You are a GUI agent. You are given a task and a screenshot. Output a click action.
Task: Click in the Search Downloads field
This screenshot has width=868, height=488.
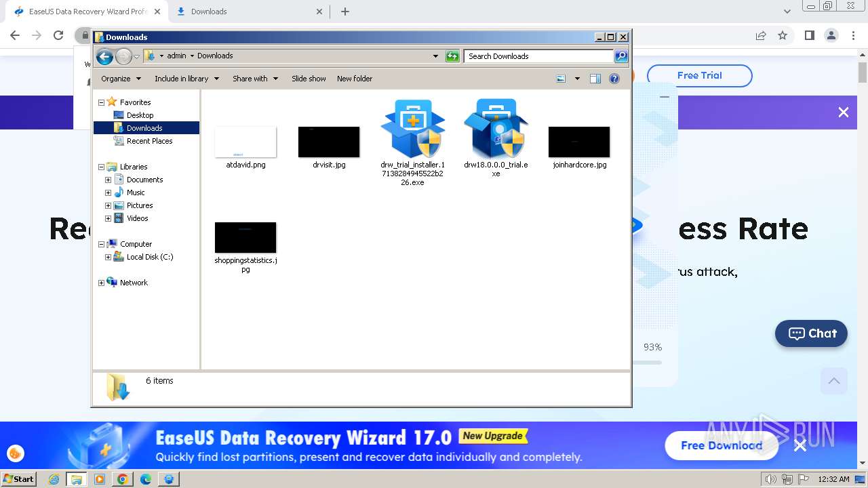[x=539, y=56]
